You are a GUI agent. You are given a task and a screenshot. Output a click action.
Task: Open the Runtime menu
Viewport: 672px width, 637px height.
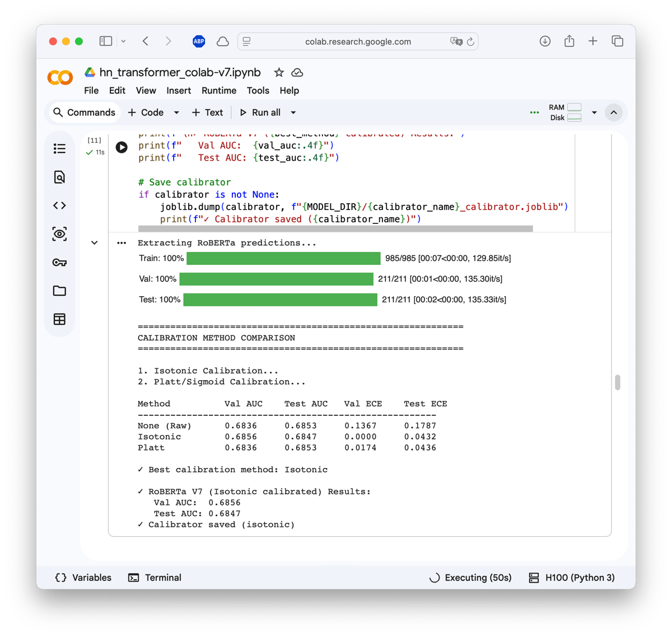[219, 90]
